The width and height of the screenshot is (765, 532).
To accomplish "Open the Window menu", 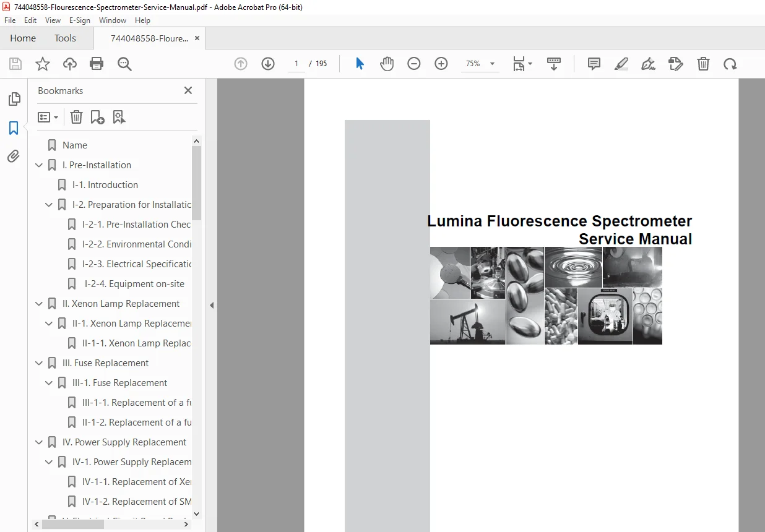I will tap(113, 20).
